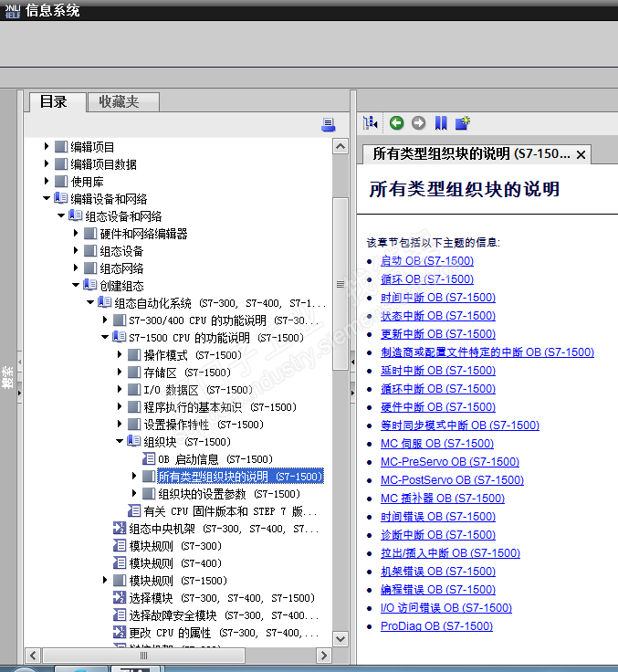
Task: Collapse the 创建组态 node
Action: [76, 285]
